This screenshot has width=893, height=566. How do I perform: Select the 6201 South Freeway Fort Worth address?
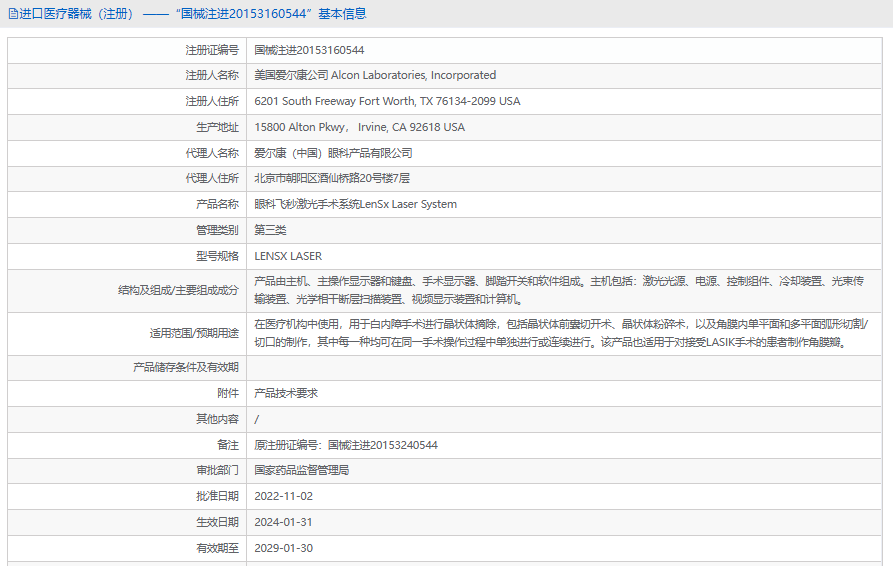[387, 101]
